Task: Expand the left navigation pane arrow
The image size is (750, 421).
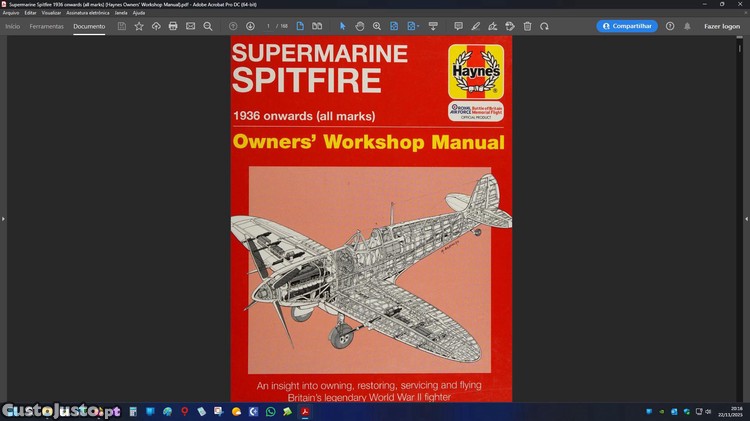Action: click(x=3, y=218)
